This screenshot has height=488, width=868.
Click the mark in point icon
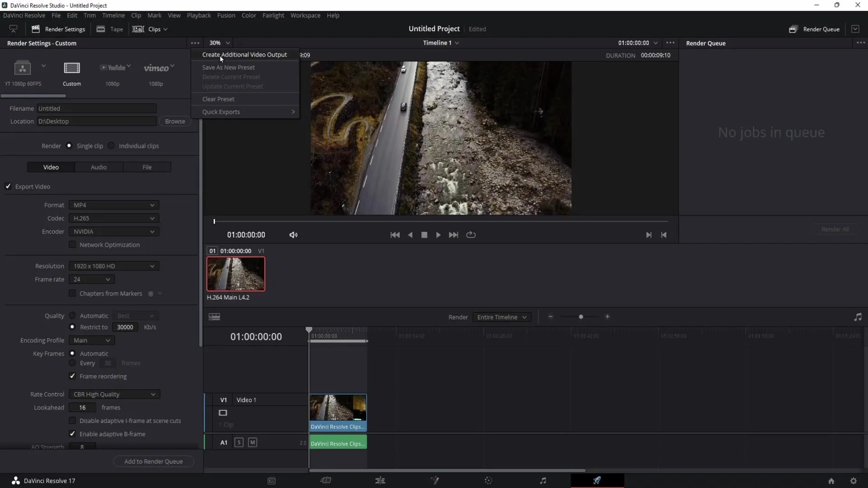point(649,235)
